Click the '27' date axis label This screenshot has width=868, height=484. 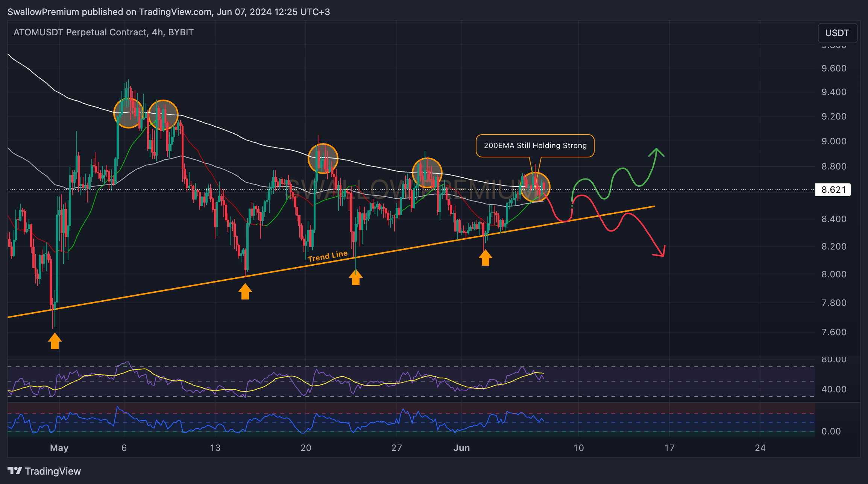point(397,448)
